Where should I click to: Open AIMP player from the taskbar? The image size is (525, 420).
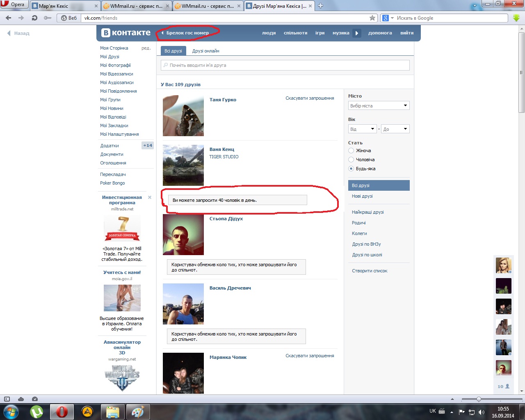click(x=87, y=411)
